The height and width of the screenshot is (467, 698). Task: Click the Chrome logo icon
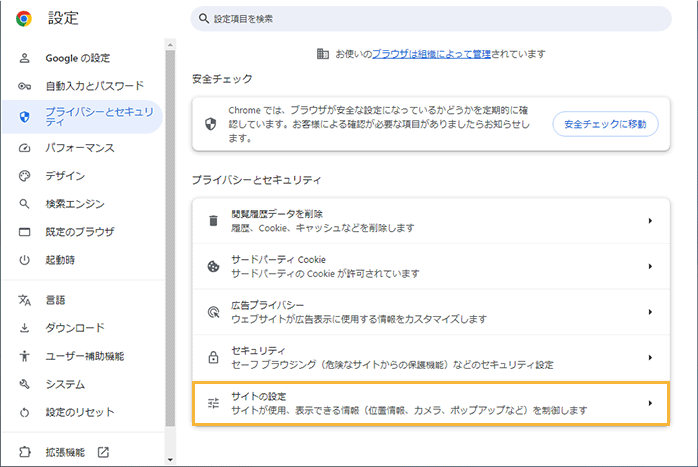24,18
